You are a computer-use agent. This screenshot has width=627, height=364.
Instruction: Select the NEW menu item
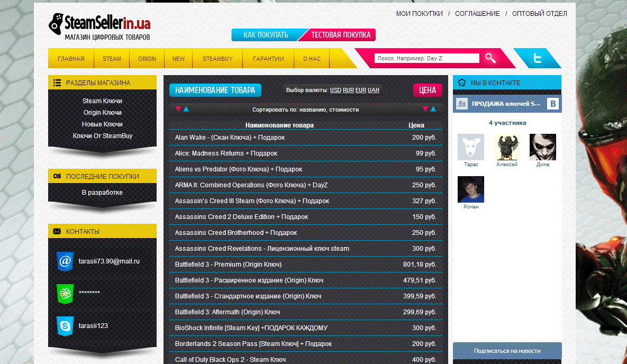coord(178,59)
